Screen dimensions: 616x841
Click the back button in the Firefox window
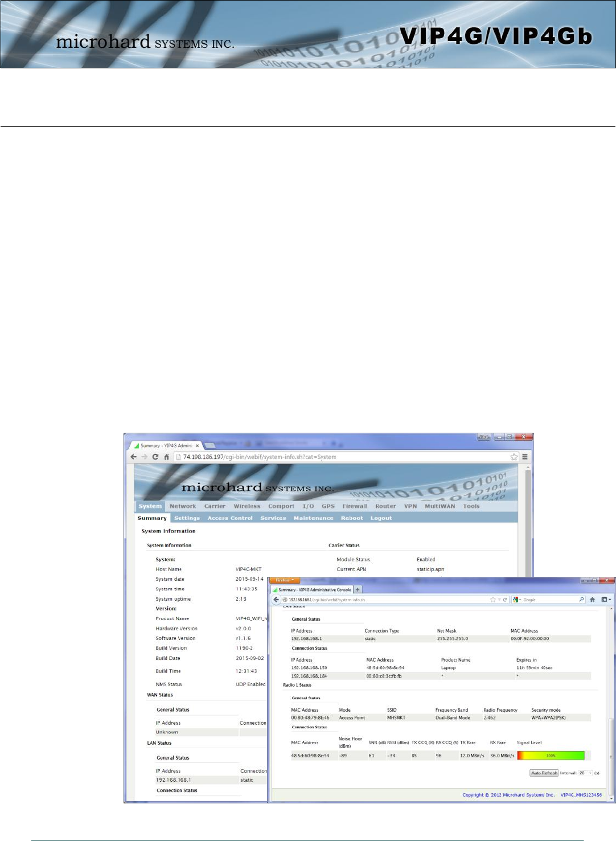pos(277,600)
